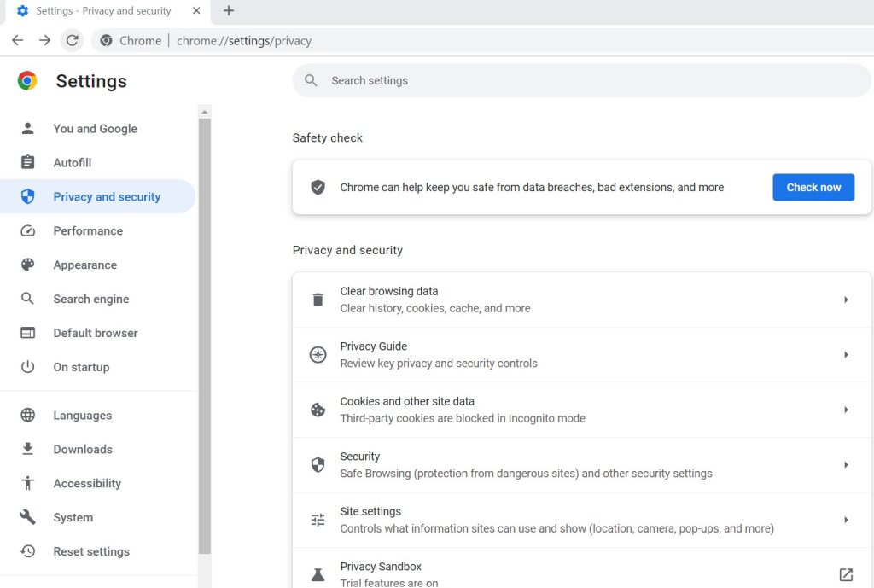This screenshot has width=874, height=588.
Task: Go to Search engine settings section
Action: coord(90,299)
